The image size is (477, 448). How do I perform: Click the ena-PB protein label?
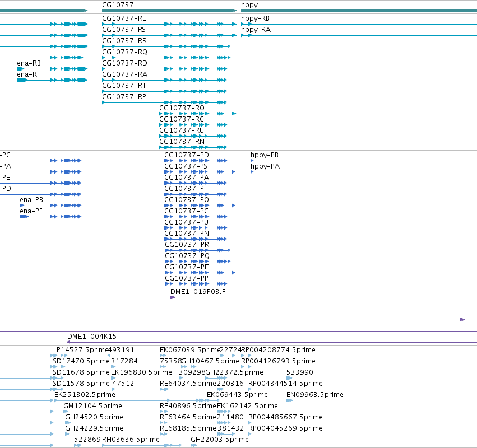pyautogui.click(x=31, y=200)
